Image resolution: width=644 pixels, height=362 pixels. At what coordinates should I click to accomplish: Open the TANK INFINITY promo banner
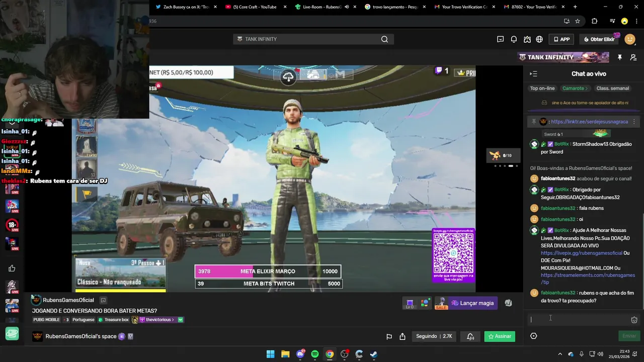563,57
